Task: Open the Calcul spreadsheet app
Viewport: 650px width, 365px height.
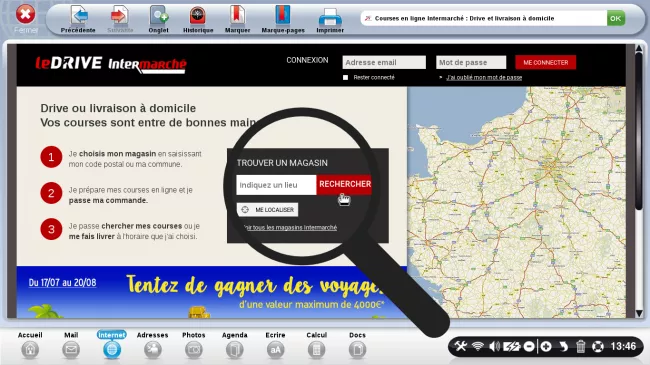Action: pos(316,345)
